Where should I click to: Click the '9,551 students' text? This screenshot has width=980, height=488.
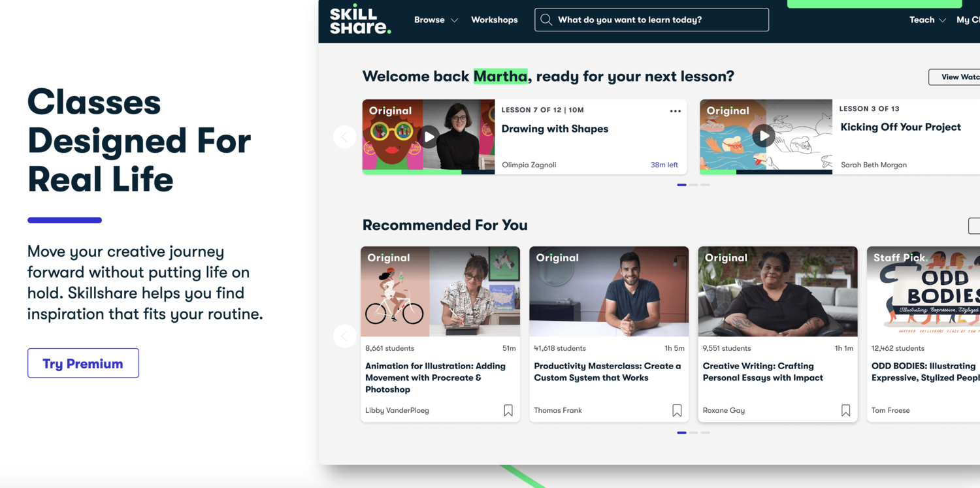727,348
